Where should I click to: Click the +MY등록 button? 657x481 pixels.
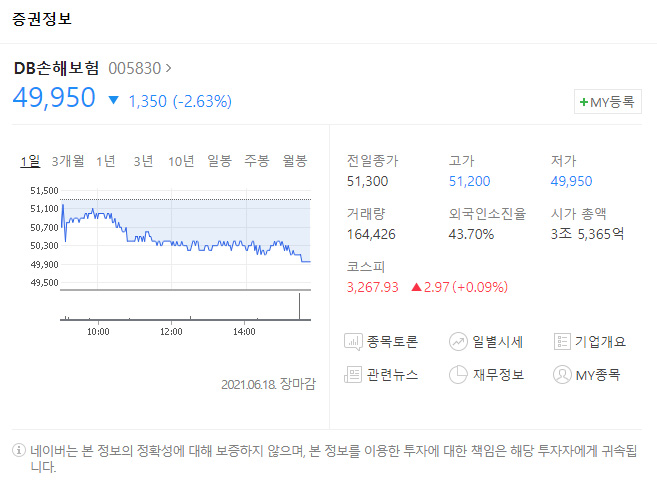[x=608, y=102]
